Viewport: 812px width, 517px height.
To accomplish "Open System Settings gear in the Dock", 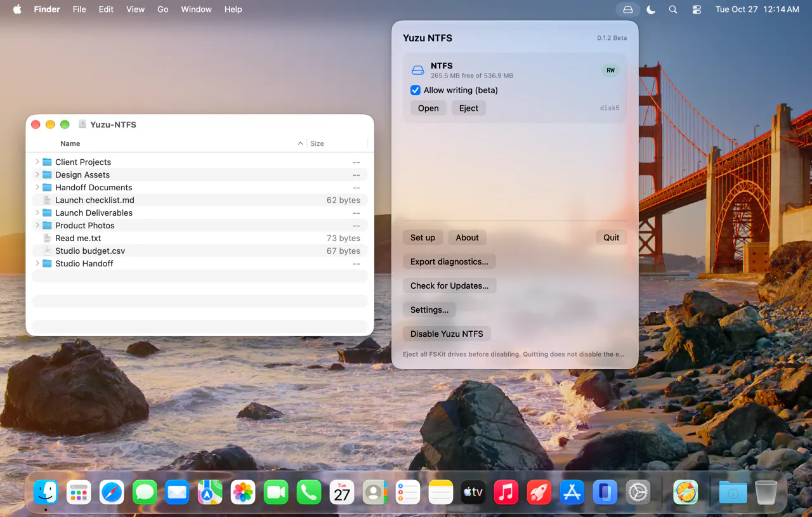I will [638, 492].
